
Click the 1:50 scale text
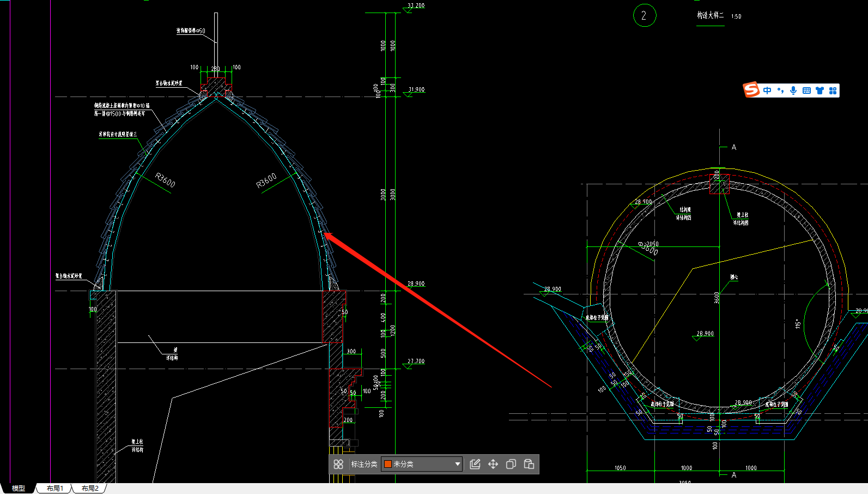(736, 16)
